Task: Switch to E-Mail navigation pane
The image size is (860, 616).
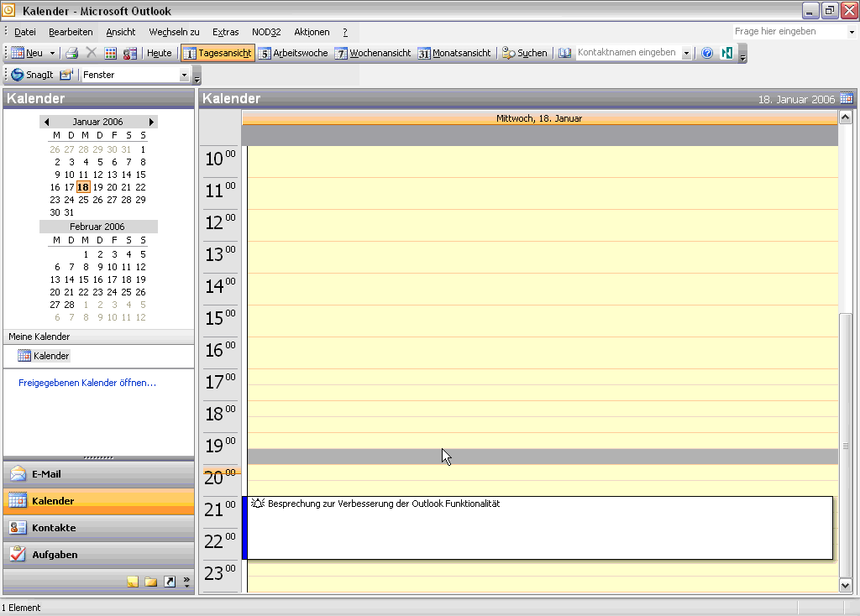Action: pyautogui.click(x=99, y=474)
